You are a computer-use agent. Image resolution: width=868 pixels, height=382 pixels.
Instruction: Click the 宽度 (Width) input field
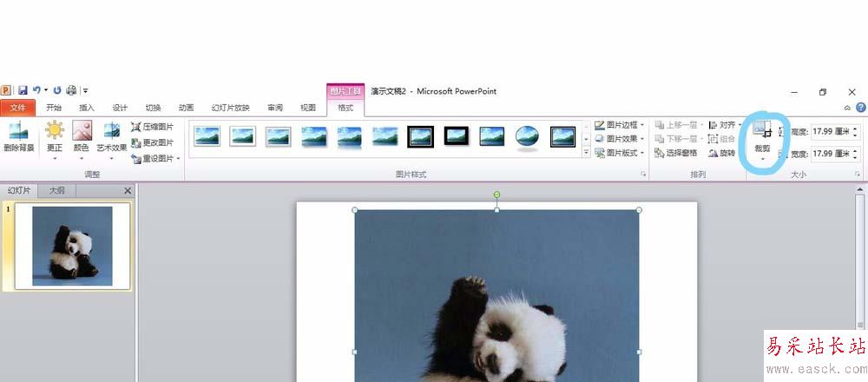[831, 154]
